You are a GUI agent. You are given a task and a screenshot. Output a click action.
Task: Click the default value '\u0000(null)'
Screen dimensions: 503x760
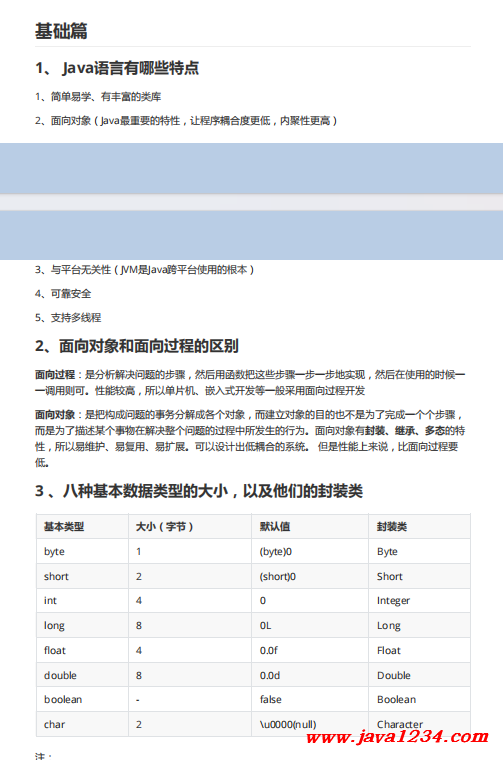click(x=288, y=724)
